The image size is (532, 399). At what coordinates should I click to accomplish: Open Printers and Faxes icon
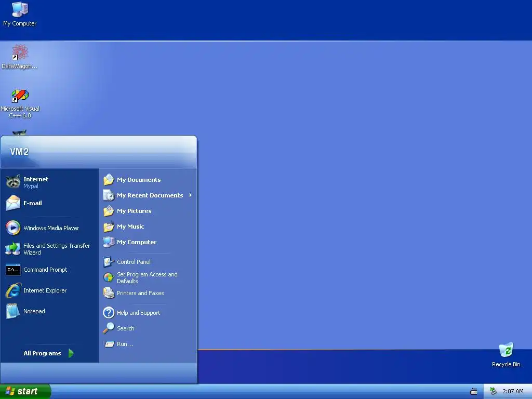pos(109,293)
